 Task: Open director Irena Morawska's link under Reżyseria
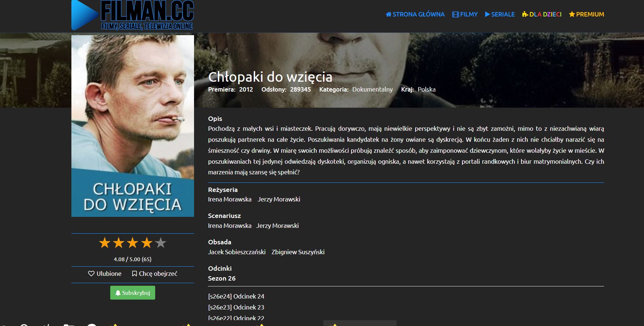click(x=230, y=199)
